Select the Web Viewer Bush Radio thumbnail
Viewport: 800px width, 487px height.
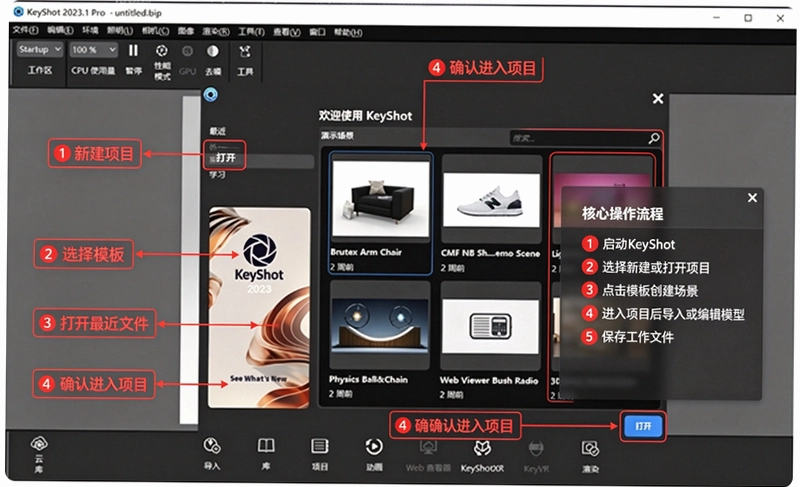490,326
